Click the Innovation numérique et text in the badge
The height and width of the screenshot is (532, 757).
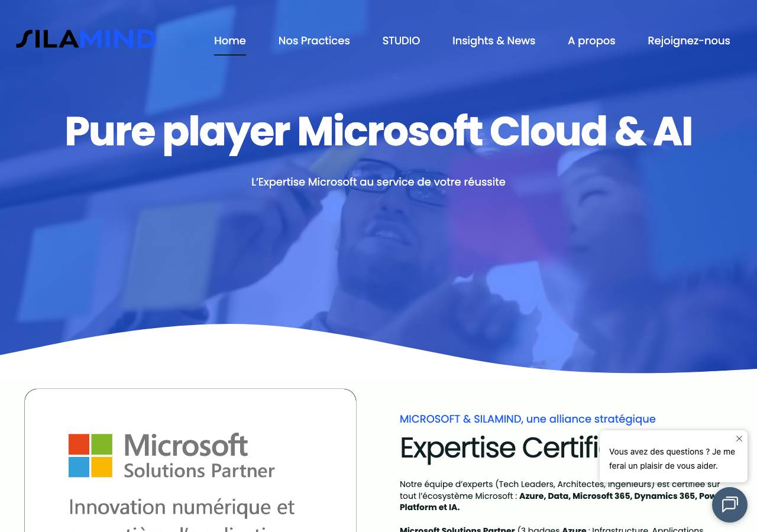point(182,507)
